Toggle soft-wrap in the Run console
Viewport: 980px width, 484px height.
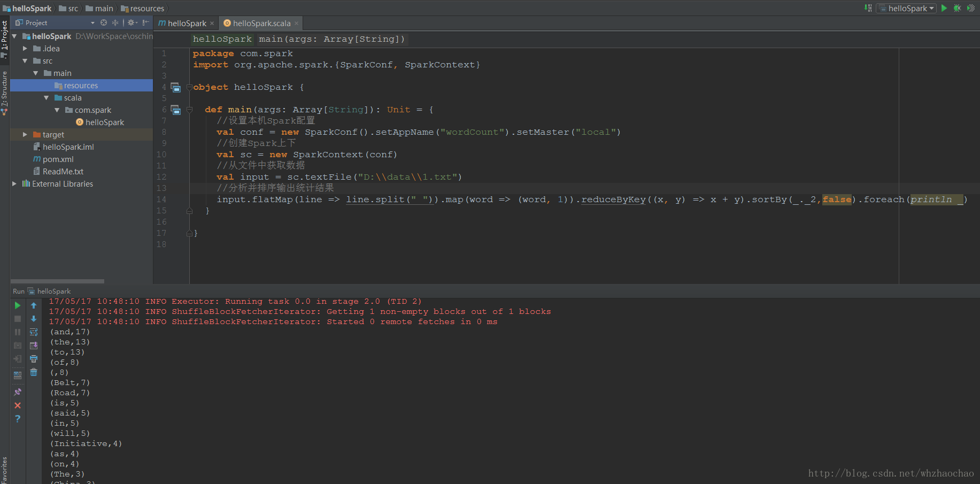(x=34, y=332)
